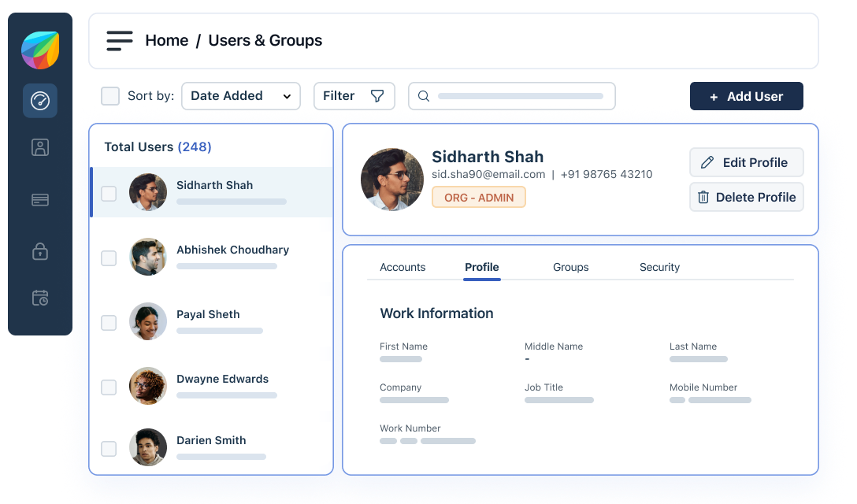Open the schedule calendar icon in the sidebar
857x504 pixels.
(40, 298)
